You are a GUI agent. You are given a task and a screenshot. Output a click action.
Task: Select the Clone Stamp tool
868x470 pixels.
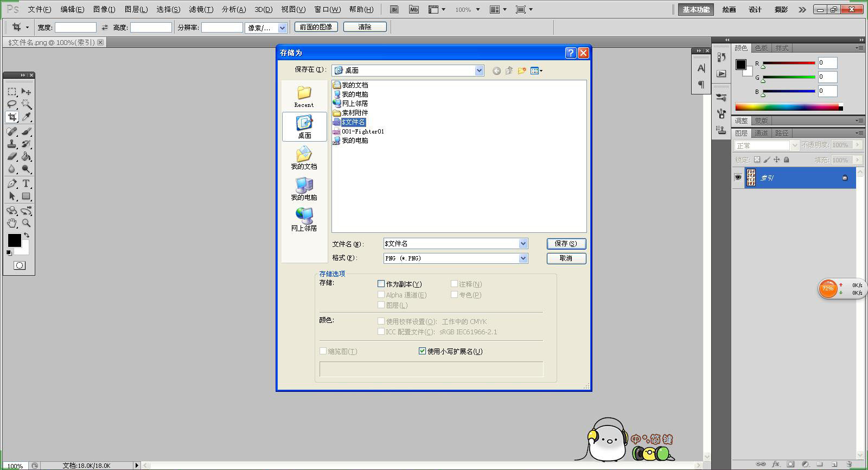(x=12, y=144)
